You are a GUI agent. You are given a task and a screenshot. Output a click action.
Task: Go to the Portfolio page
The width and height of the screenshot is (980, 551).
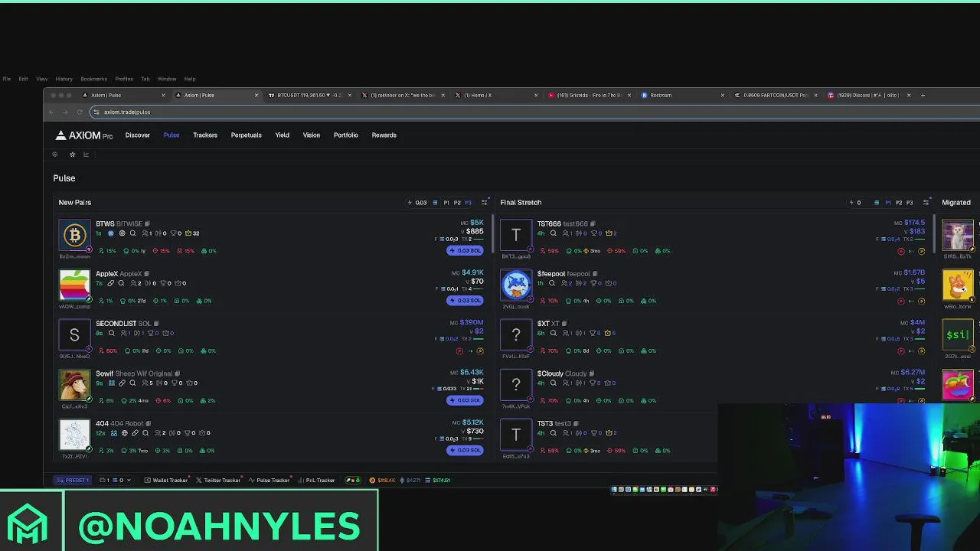pos(346,135)
